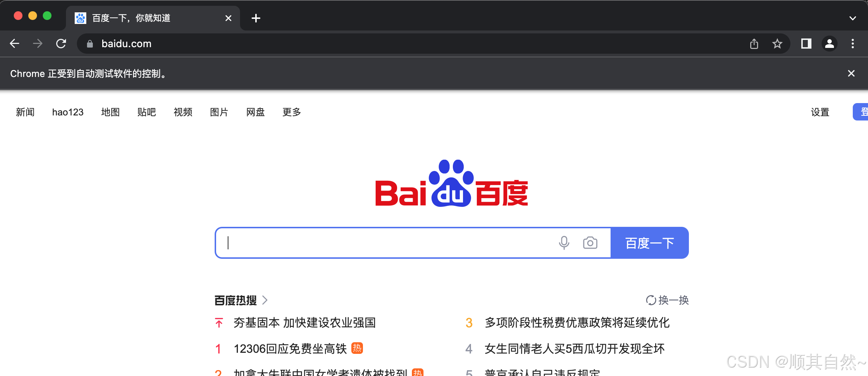868x376 pixels.
Task: Dismiss the automated test software notification
Action: (x=851, y=73)
